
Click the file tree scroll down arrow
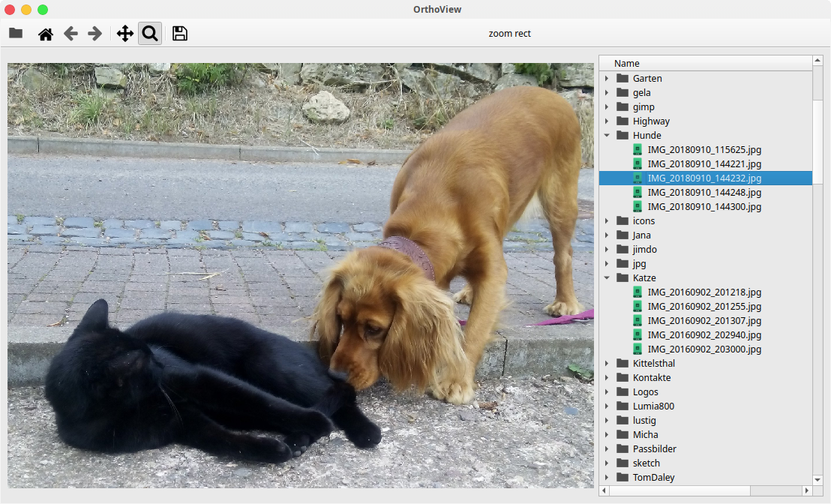point(817,479)
